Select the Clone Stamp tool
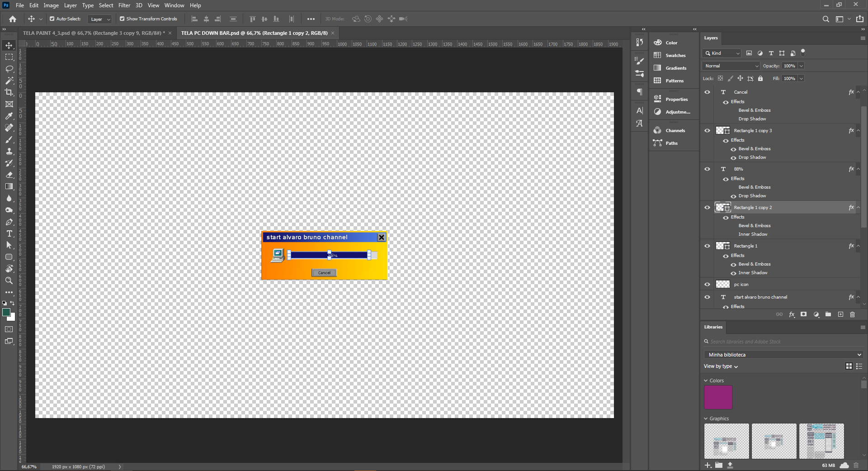 pos(9,151)
